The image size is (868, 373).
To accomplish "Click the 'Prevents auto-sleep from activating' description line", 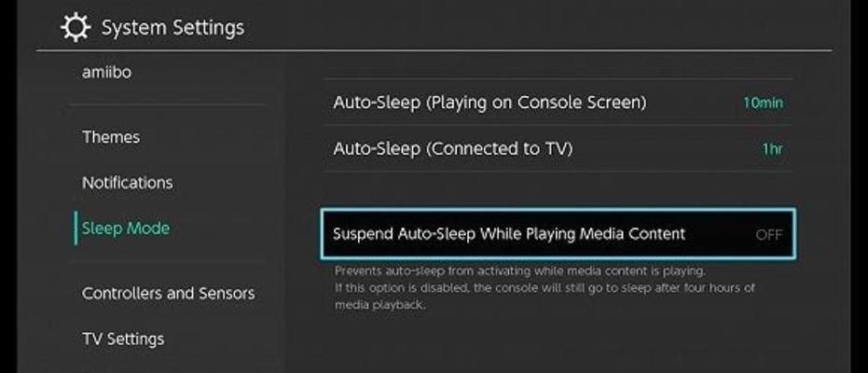I will coord(520,271).
